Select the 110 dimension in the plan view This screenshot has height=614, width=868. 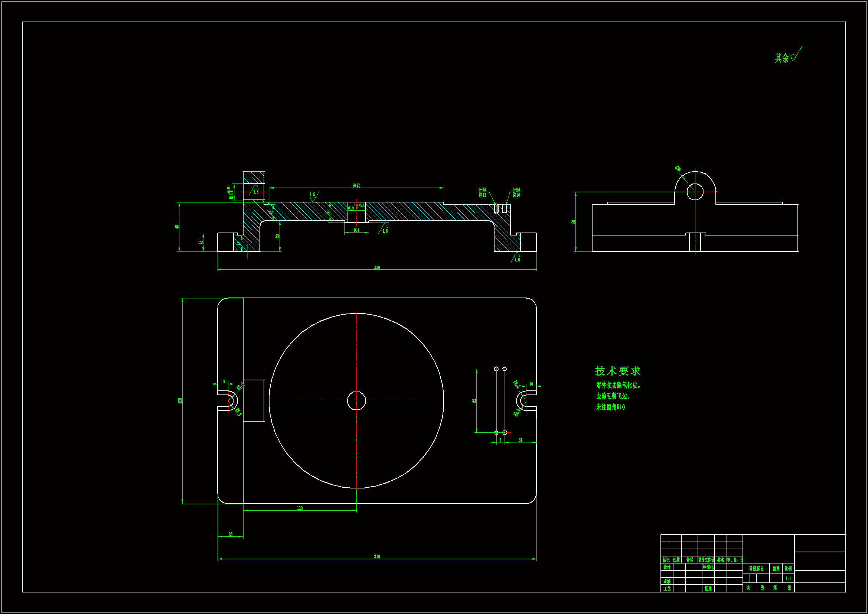(299, 508)
